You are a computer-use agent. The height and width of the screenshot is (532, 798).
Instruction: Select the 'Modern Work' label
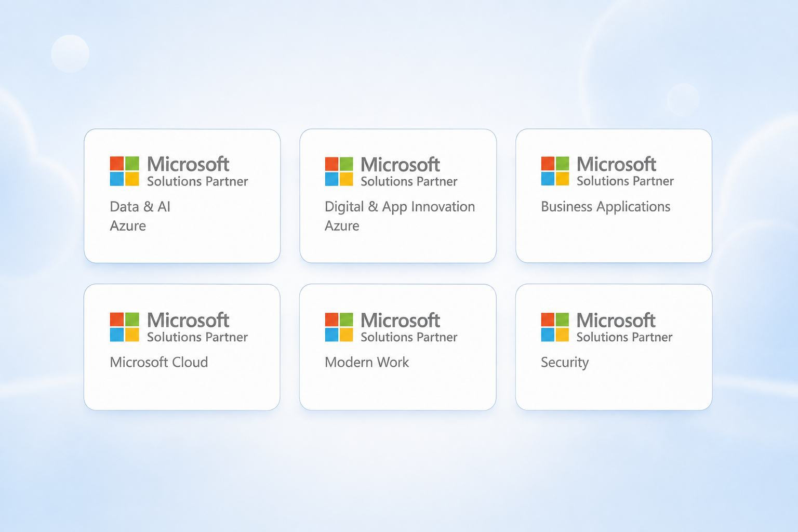click(367, 362)
